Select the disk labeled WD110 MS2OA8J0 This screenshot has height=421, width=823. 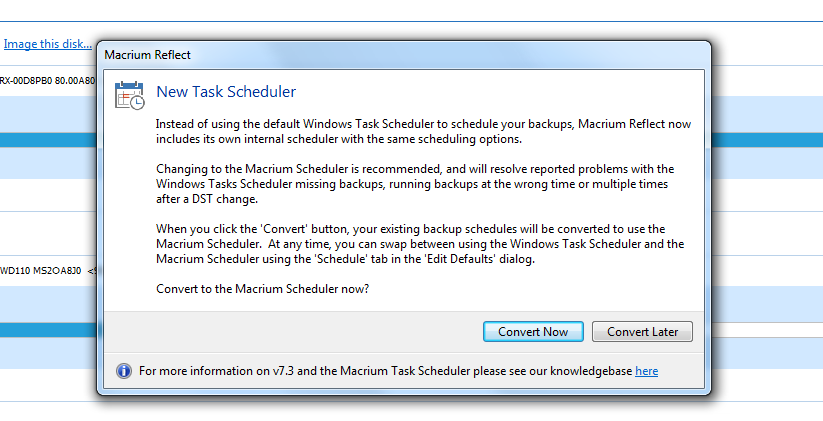[47, 269]
